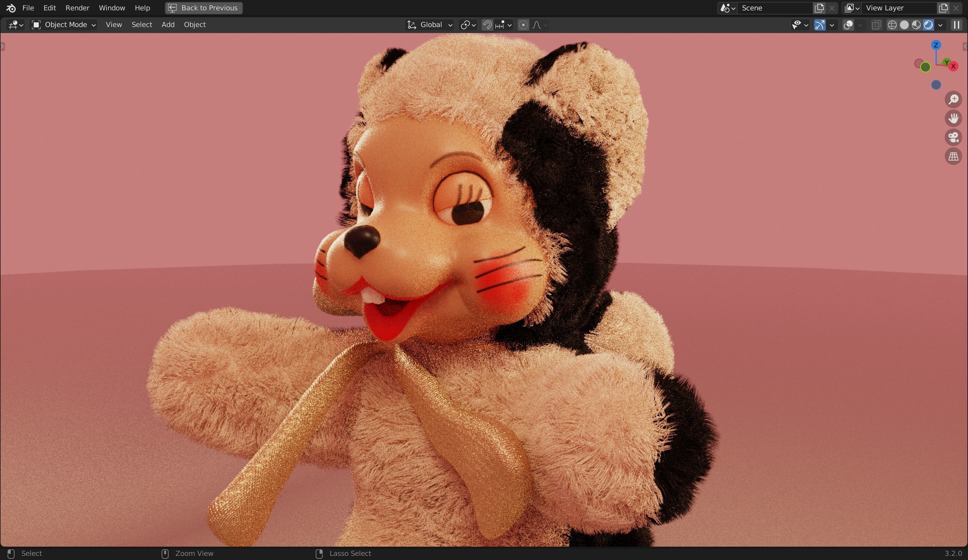Click the Back to Previous button
This screenshot has height=560, width=968.
pos(203,8)
